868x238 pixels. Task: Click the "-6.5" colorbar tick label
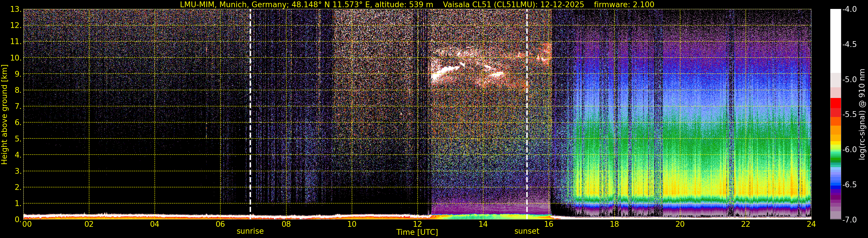[x=850, y=185]
